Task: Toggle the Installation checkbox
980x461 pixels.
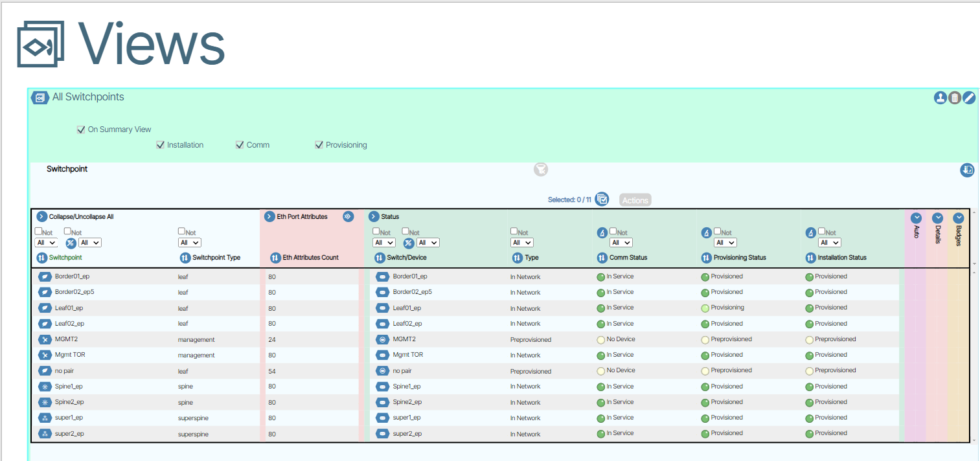Action: tap(161, 145)
